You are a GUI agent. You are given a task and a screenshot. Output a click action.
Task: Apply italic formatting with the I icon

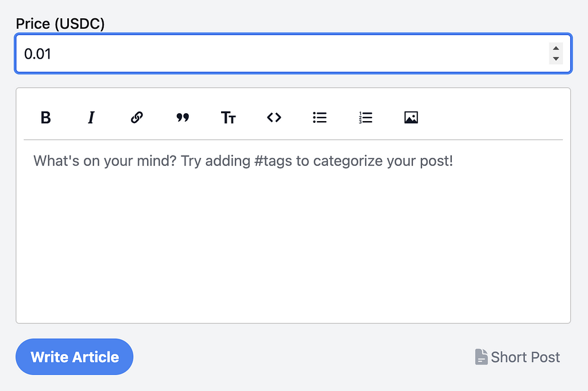91,118
